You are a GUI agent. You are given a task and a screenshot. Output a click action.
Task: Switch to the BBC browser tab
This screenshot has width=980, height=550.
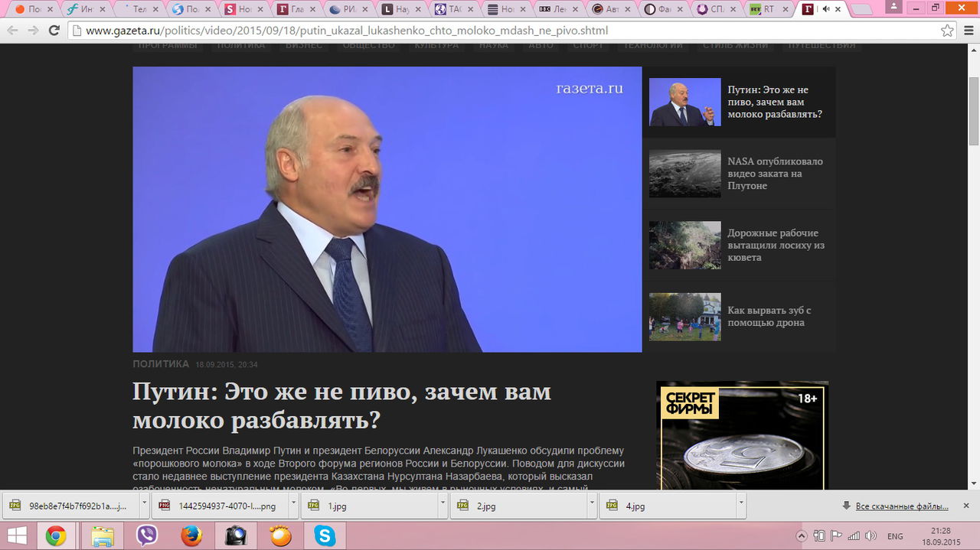[558, 9]
